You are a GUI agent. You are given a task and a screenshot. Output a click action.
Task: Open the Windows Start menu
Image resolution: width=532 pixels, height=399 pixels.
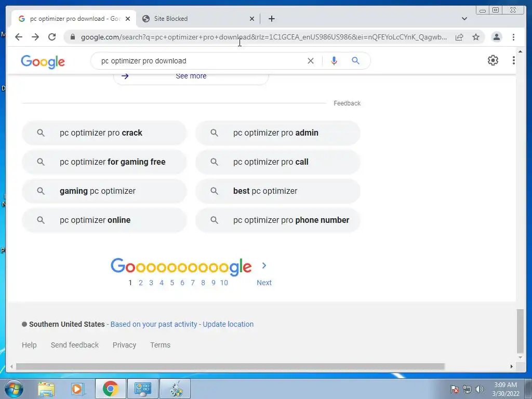click(x=14, y=389)
